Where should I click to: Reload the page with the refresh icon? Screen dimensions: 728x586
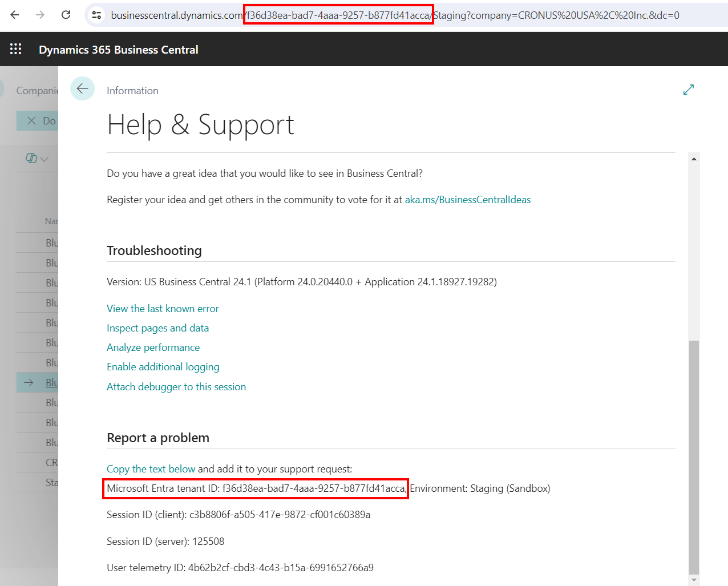(x=66, y=15)
